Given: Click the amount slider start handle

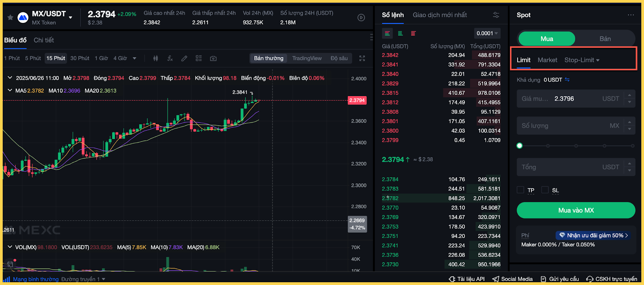Looking at the screenshot, I should (x=520, y=146).
